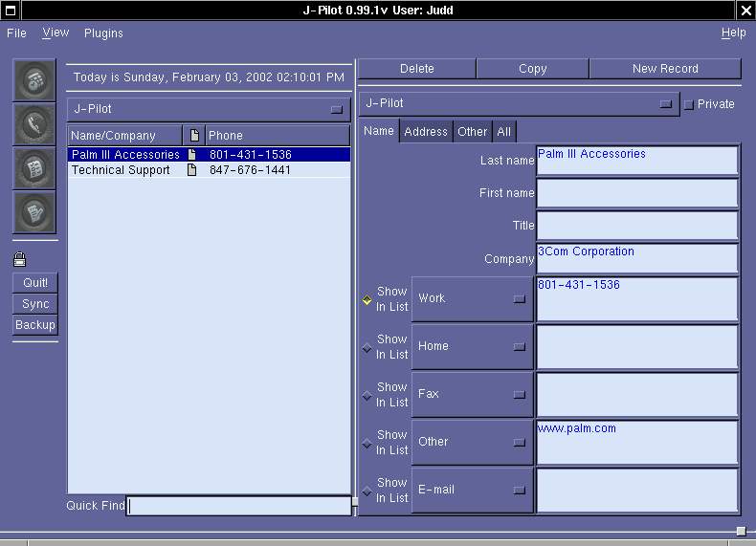Click the note icon column header

[194, 136]
